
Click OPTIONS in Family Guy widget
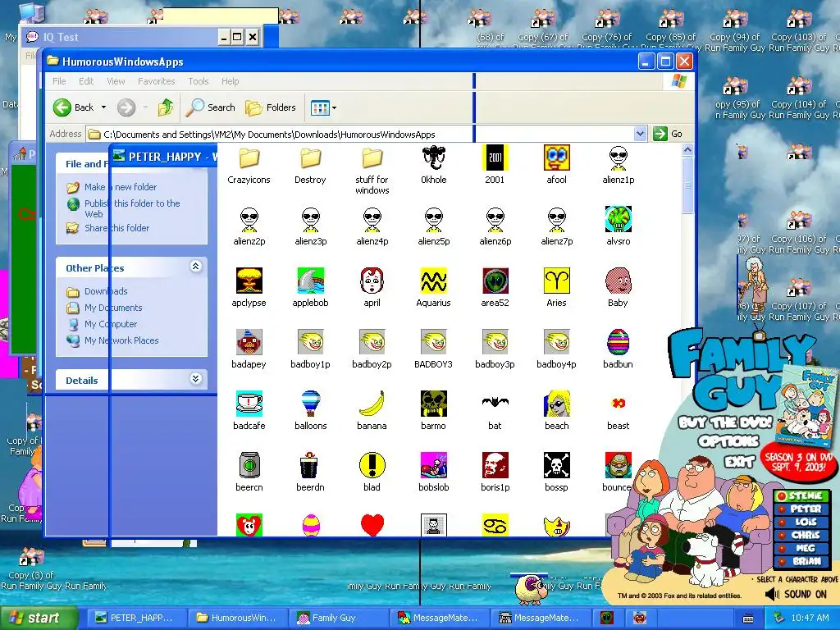coord(728,441)
